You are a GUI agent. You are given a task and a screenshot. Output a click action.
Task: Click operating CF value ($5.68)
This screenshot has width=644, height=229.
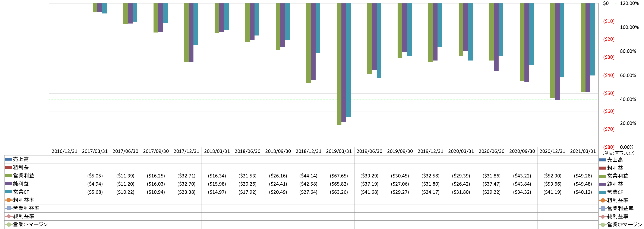pyautogui.click(x=95, y=192)
